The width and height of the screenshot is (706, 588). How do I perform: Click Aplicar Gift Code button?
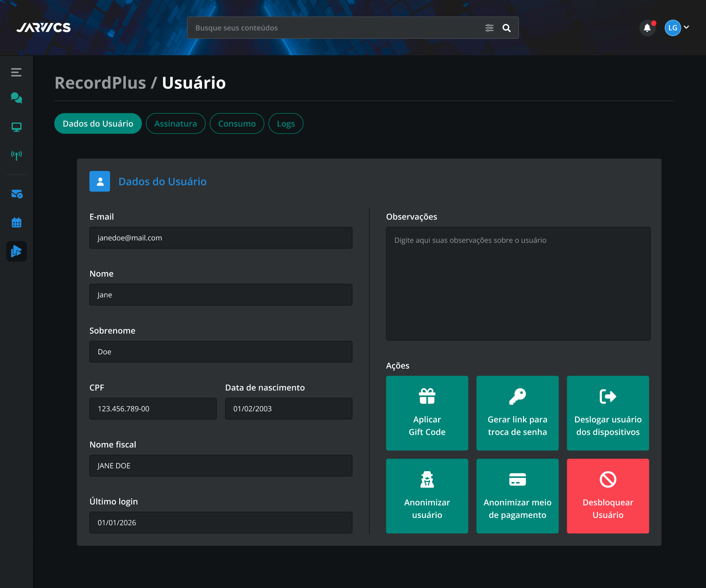(x=427, y=413)
